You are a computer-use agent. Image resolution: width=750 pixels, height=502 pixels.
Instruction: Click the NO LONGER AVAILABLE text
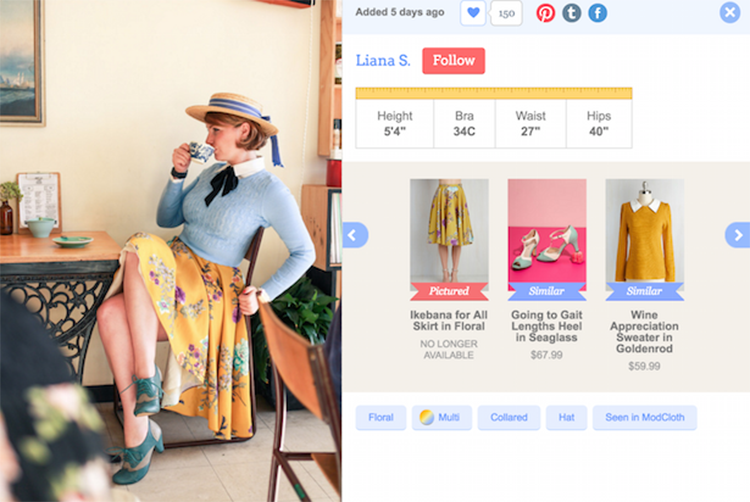coord(449,349)
